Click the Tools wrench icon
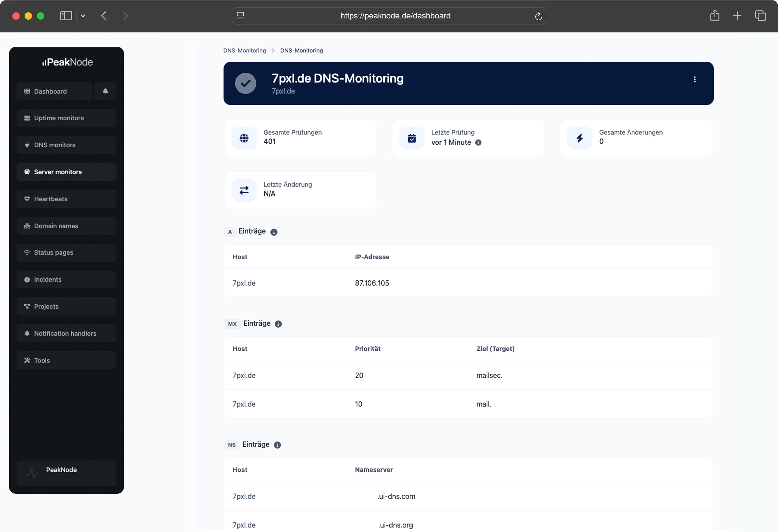This screenshot has height=532, width=778. click(x=27, y=360)
